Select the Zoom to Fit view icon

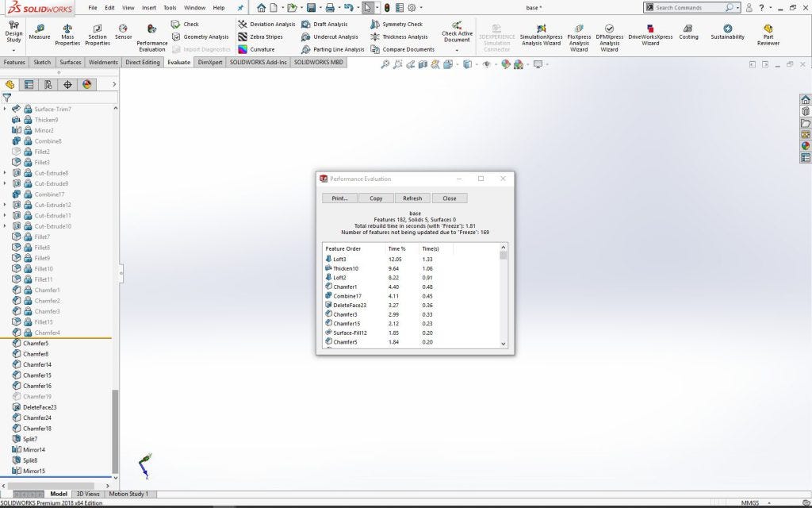(386, 63)
